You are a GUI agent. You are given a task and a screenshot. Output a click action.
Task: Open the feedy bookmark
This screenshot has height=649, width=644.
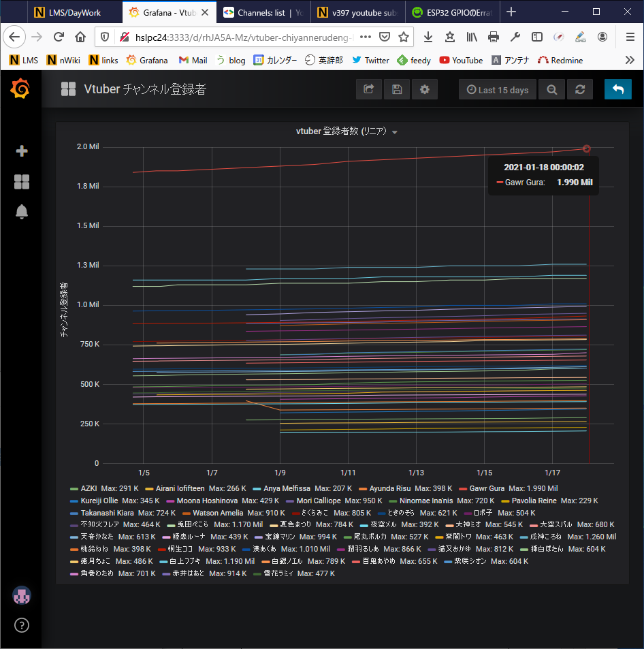click(x=414, y=61)
